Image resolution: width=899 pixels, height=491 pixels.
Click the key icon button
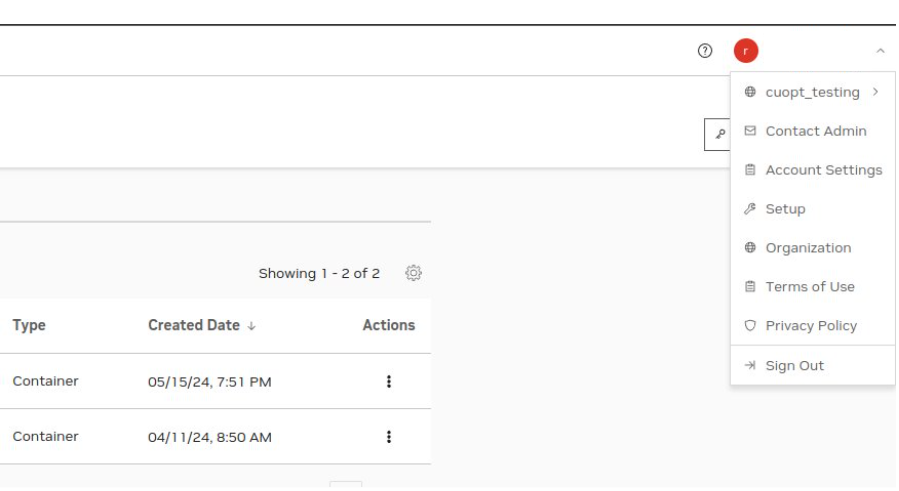pyautogui.click(x=718, y=135)
